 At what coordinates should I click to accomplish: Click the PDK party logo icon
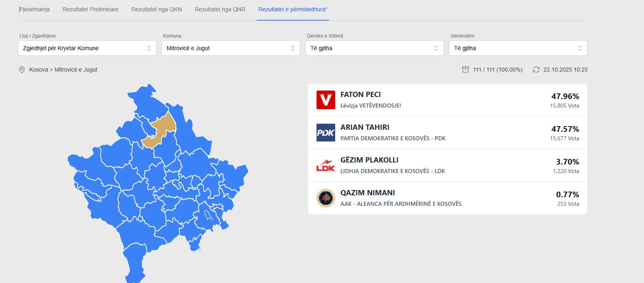(326, 133)
